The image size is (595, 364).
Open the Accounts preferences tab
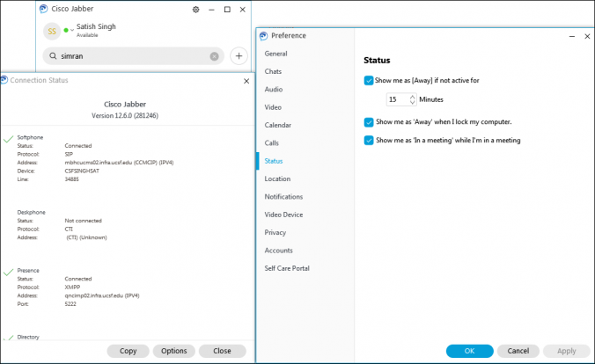pyautogui.click(x=278, y=251)
